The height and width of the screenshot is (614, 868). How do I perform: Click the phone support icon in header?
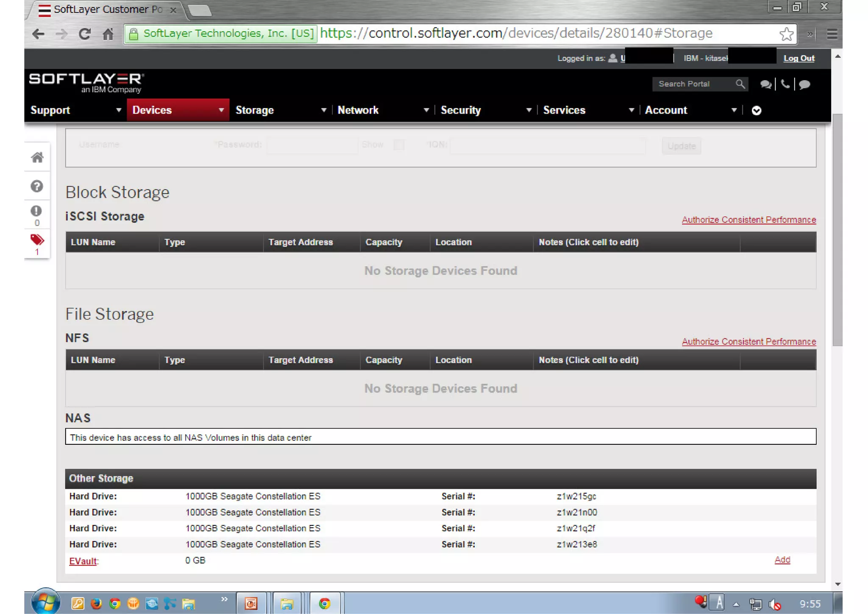pos(785,84)
